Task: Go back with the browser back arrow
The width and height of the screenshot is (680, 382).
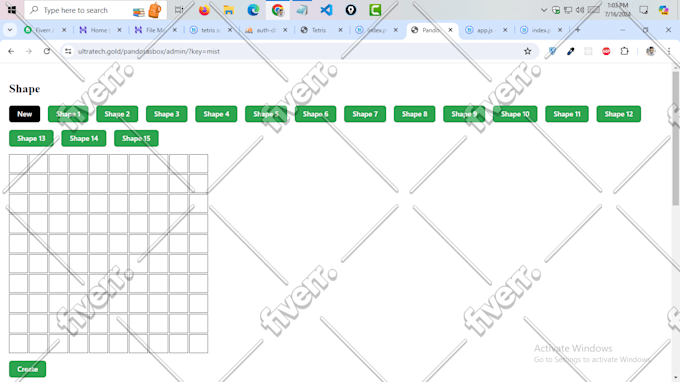Action: point(11,51)
